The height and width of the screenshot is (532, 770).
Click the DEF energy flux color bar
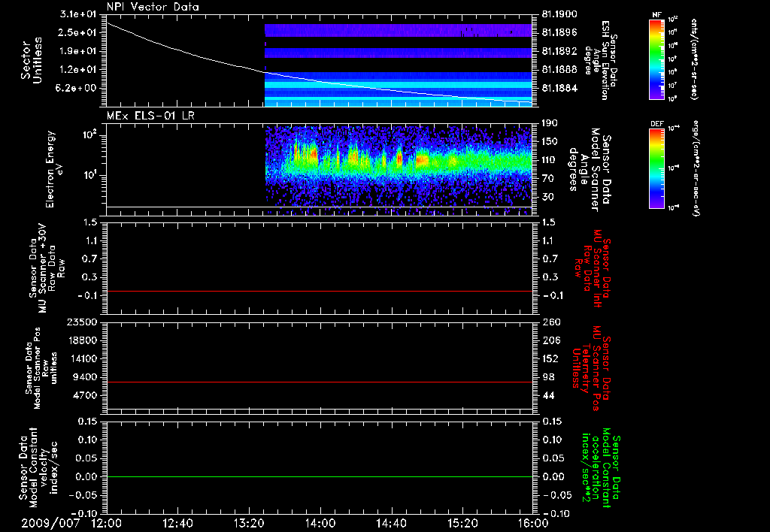coord(657,168)
